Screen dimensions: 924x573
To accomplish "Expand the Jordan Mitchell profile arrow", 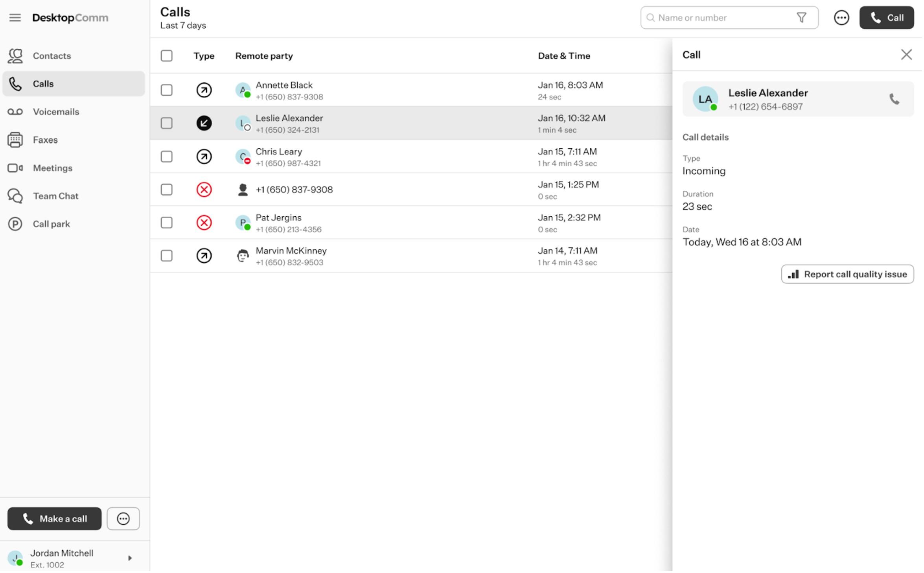I will 130,558.
